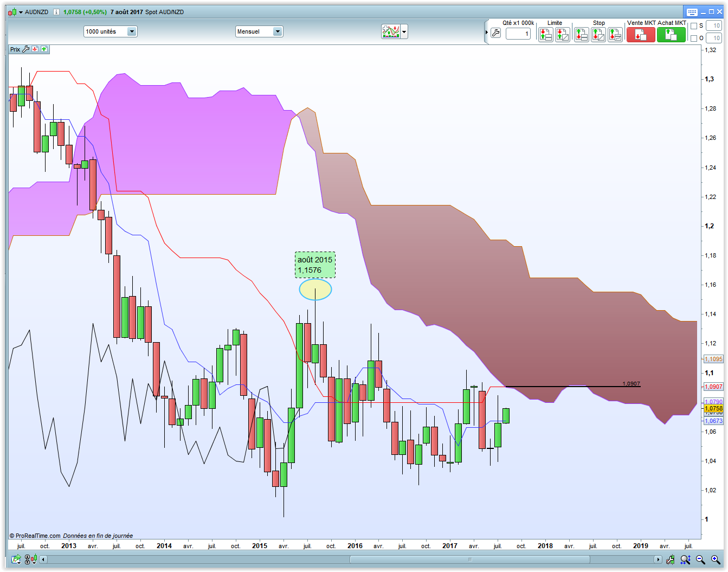Zoom in with magnifier plus icon
The width and height of the screenshot is (728, 572).
715,560
